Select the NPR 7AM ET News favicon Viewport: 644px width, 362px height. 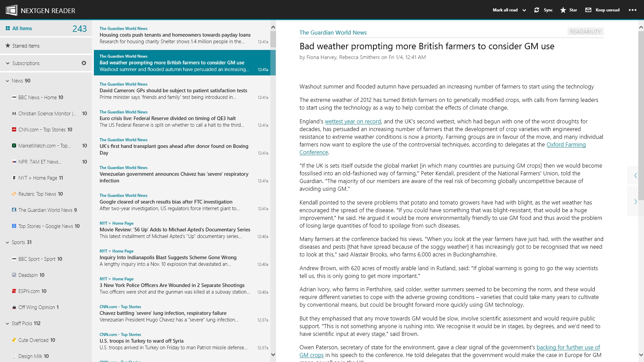[x=14, y=162]
